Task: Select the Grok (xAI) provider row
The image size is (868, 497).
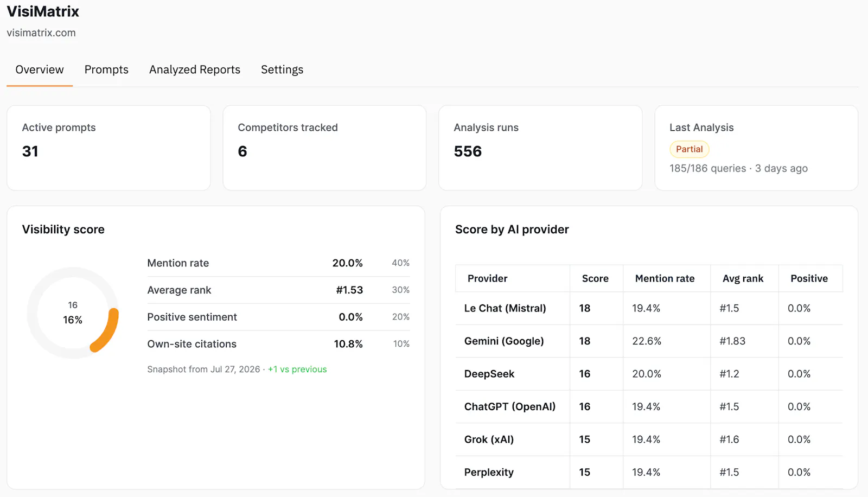Action: [x=649, y=439]
